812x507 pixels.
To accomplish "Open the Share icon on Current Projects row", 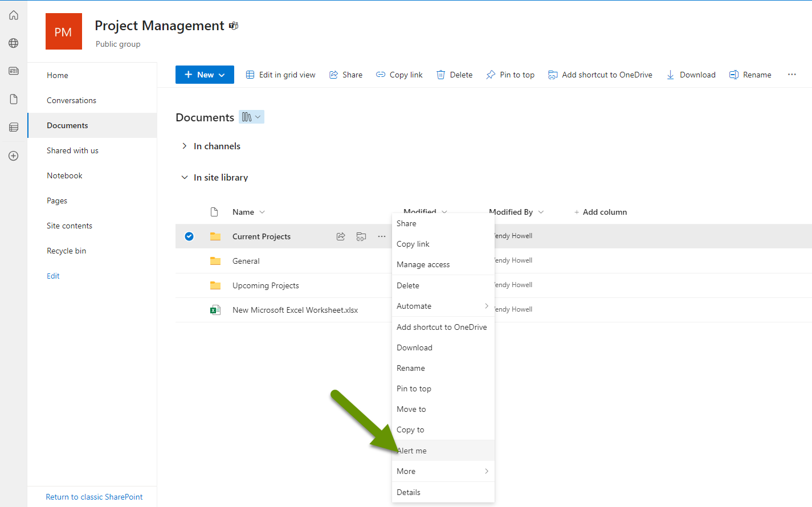I will click(x=340, y=236).
